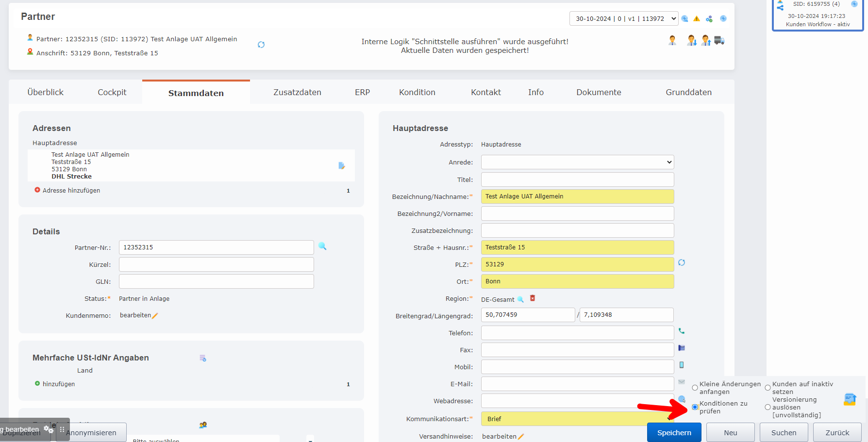
Task: Click the edit icon in Hauptadresse address card
Action: tap(342, 166)
